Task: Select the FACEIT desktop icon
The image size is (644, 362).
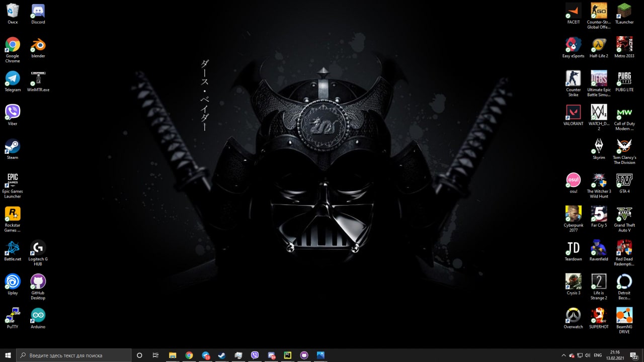Action: click(574, 14)
